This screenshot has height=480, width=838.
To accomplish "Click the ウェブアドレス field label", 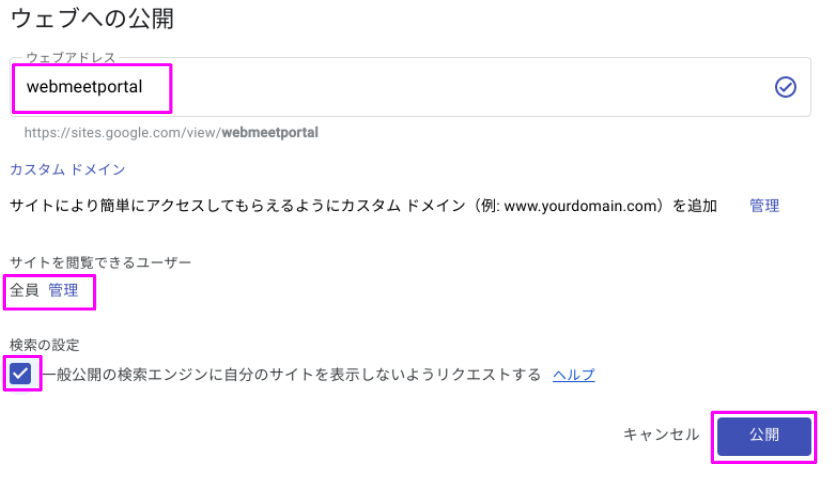I will click(71, 57).
